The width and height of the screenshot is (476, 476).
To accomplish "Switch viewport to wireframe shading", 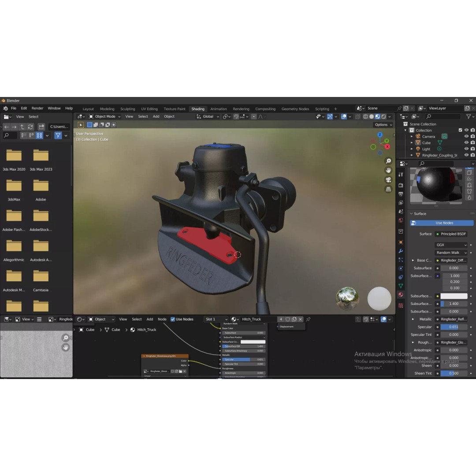I will click(365, 116).
